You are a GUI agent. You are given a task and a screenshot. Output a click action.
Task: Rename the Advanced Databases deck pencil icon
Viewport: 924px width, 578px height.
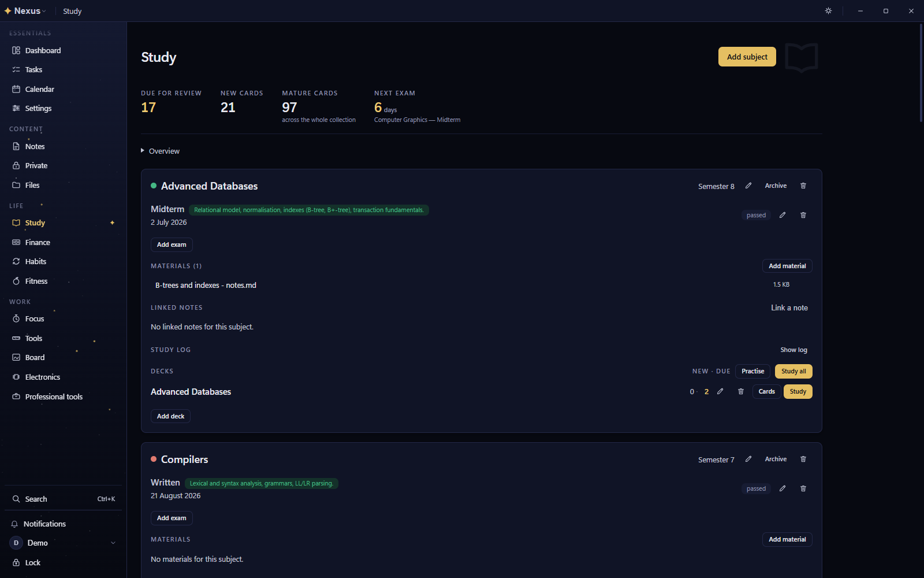pyautogui.click(x=720, y=391)
